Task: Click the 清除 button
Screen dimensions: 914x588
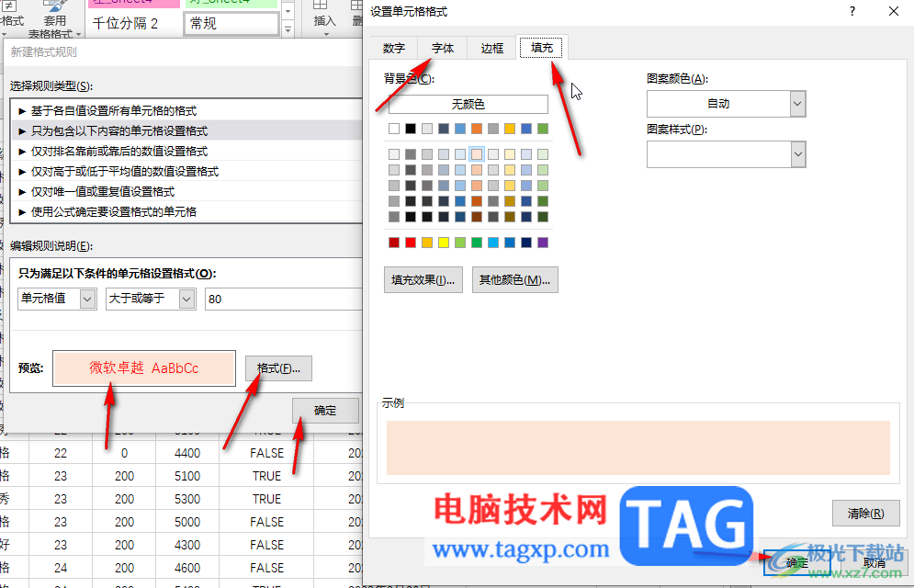Action: (x=865, y=514)
